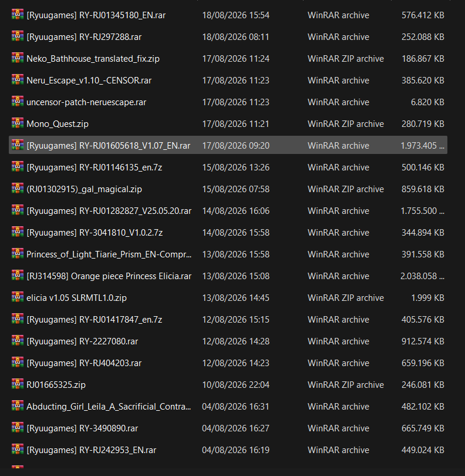Click icon for RY-RJ01605618_V1.07_EN.rar
465x476 pixels.
click(x=18, y=145)
